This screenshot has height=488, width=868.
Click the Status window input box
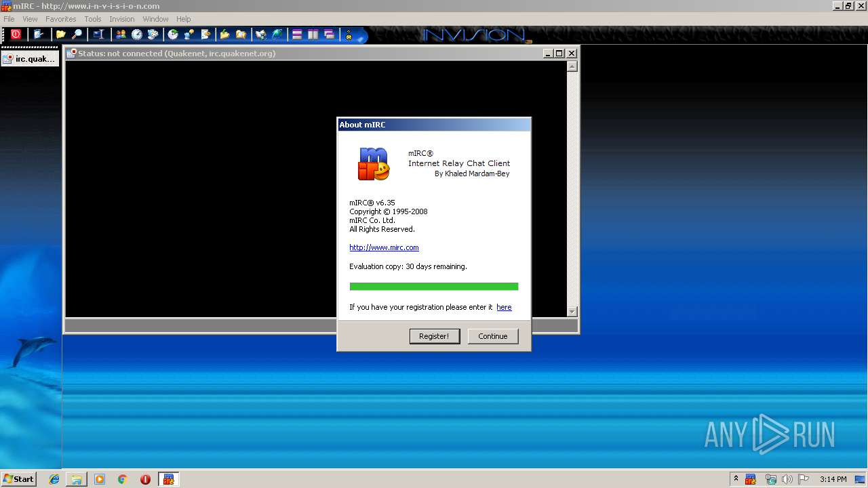pyautogui.click(x=321, y=325)
